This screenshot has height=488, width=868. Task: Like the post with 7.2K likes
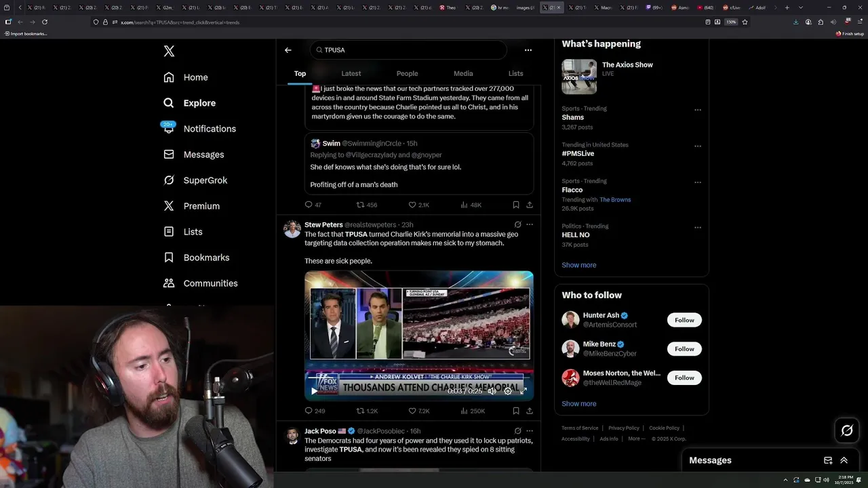[418, 411]
